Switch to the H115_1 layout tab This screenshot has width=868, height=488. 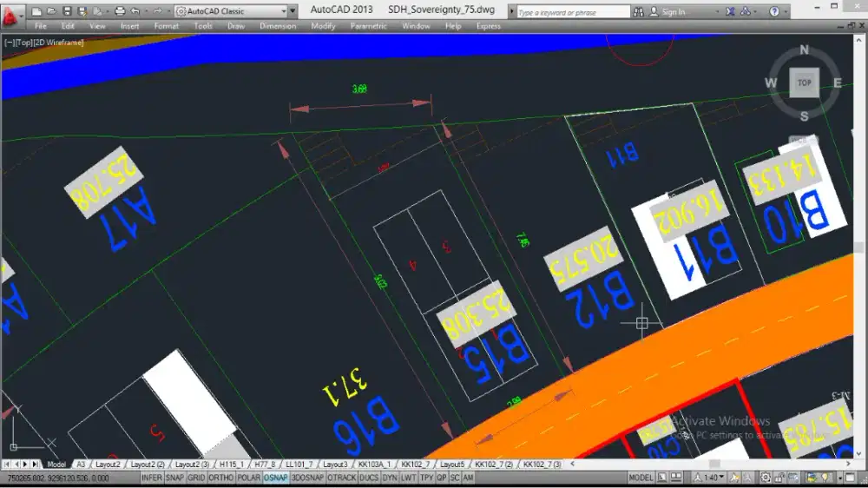point(232,465)
